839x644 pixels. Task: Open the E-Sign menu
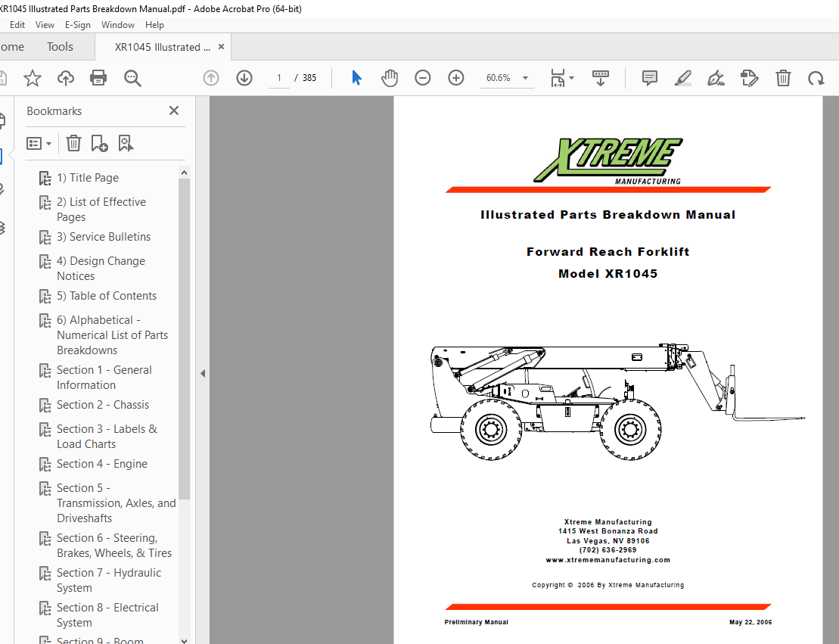click(x=78, y=25)
